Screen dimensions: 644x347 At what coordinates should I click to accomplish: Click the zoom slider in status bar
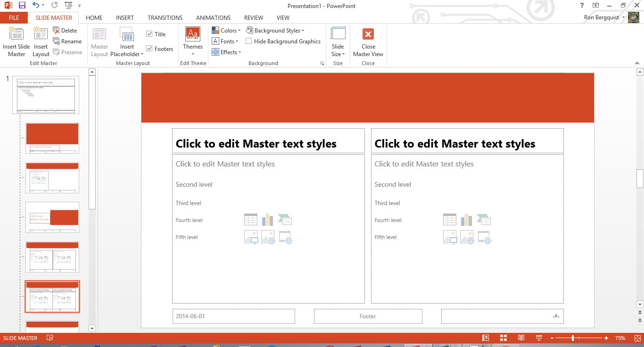tap(573, 338)
